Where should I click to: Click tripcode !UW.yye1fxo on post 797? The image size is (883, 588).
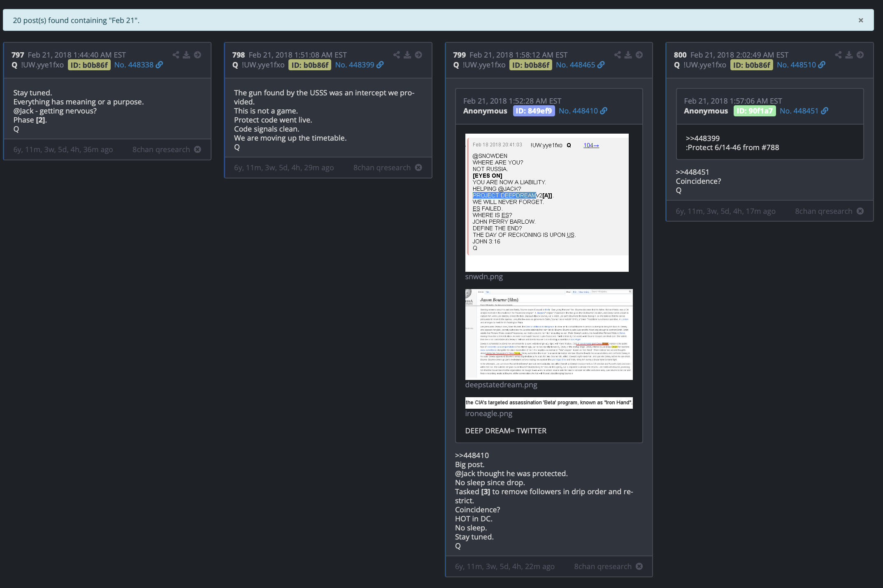(x=42, y=65)
